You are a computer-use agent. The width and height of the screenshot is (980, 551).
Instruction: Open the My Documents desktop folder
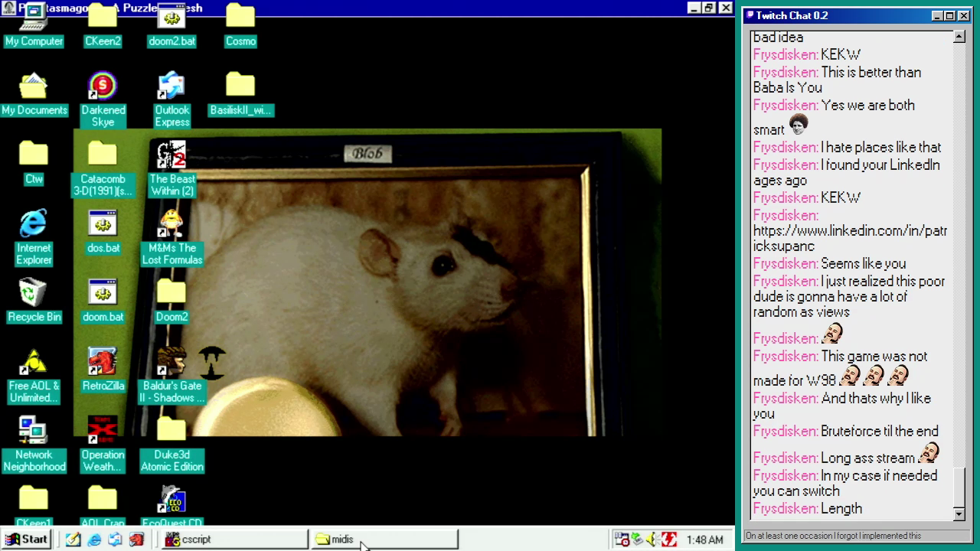pos(34,94)
